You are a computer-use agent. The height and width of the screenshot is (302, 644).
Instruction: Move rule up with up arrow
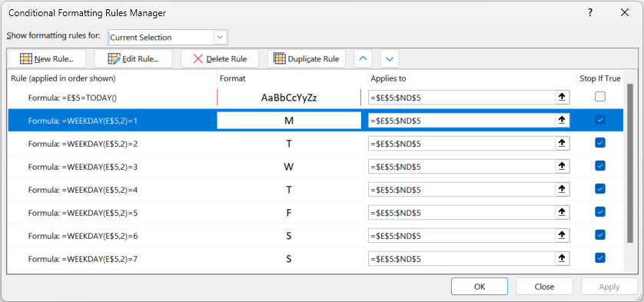pos(363,58)
